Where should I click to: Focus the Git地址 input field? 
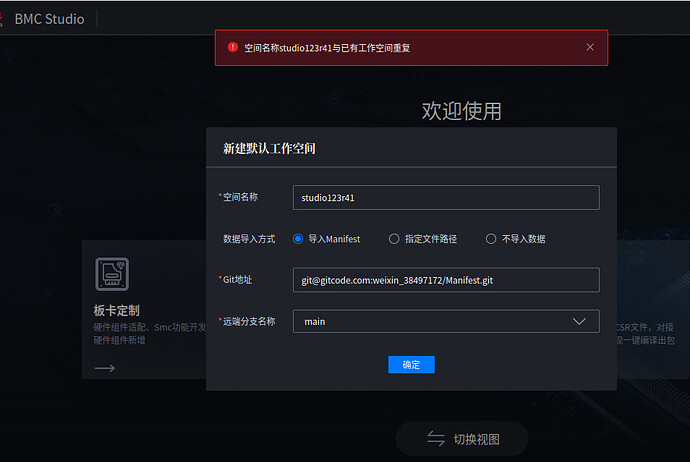click(445, 281)
